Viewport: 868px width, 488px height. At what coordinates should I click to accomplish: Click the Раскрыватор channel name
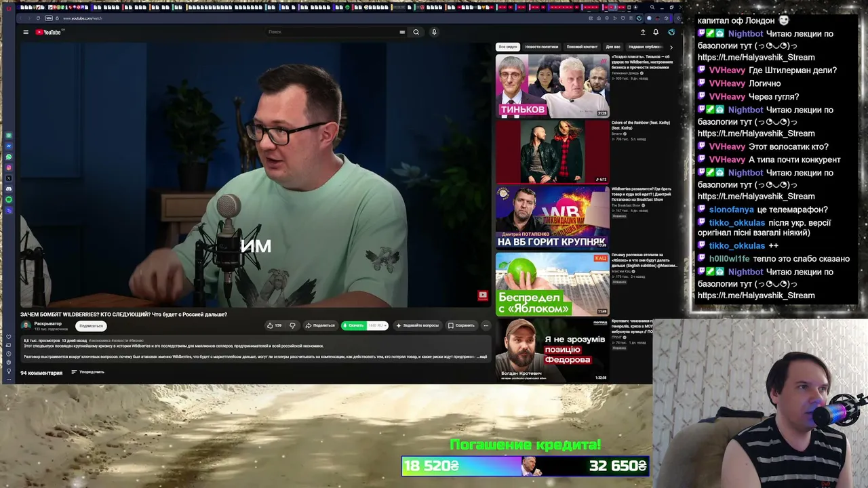click(48, 323)
